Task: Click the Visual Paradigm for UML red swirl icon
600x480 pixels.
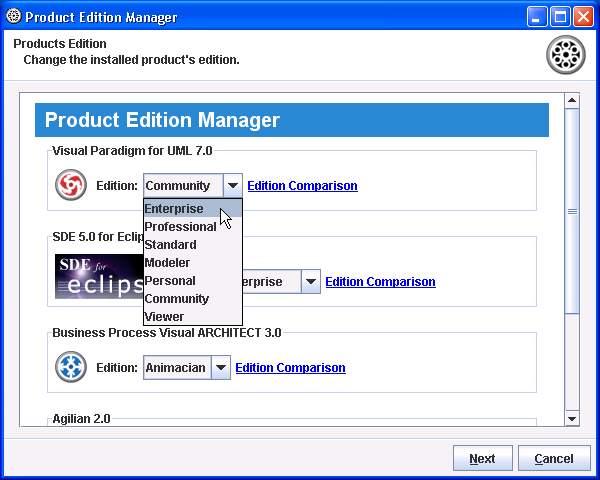Action: 71,185
